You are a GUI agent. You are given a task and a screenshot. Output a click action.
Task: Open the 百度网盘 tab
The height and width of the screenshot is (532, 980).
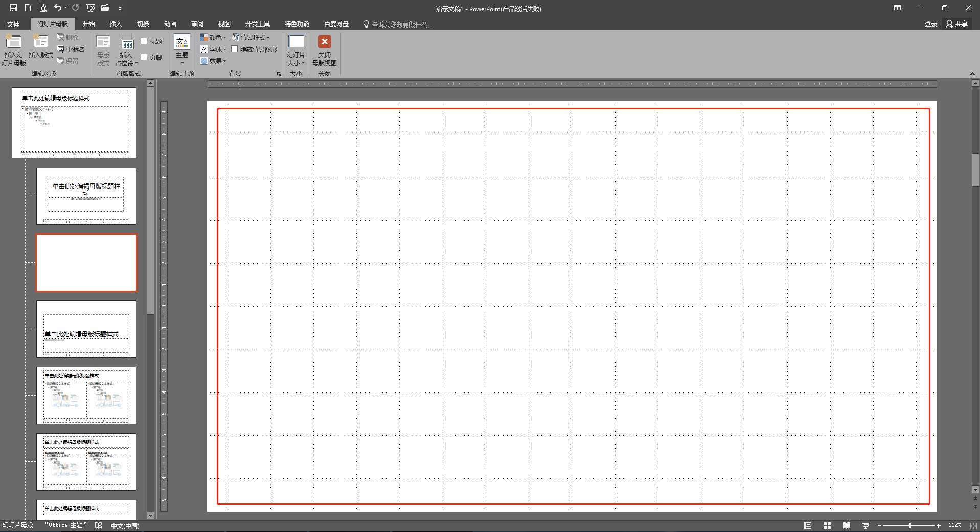pyautogui.click(x=336, y=24)
